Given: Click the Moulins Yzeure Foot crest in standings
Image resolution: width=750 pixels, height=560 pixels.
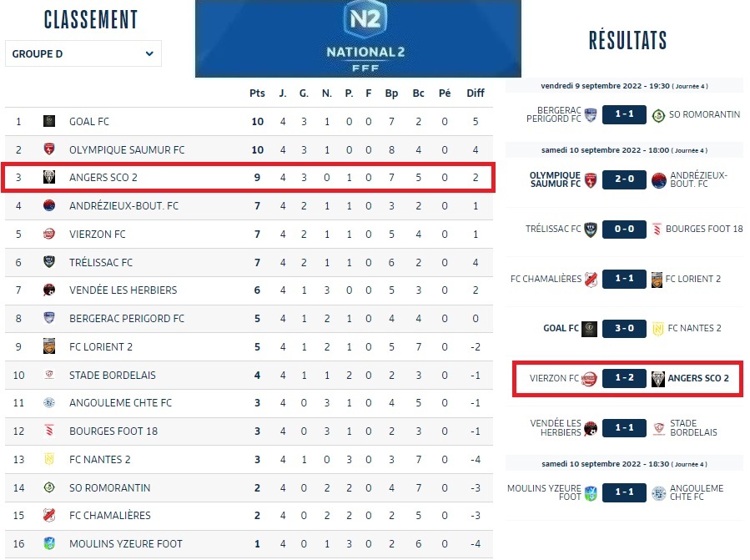Looking at the screenshot, I should (x=49, y=544).
